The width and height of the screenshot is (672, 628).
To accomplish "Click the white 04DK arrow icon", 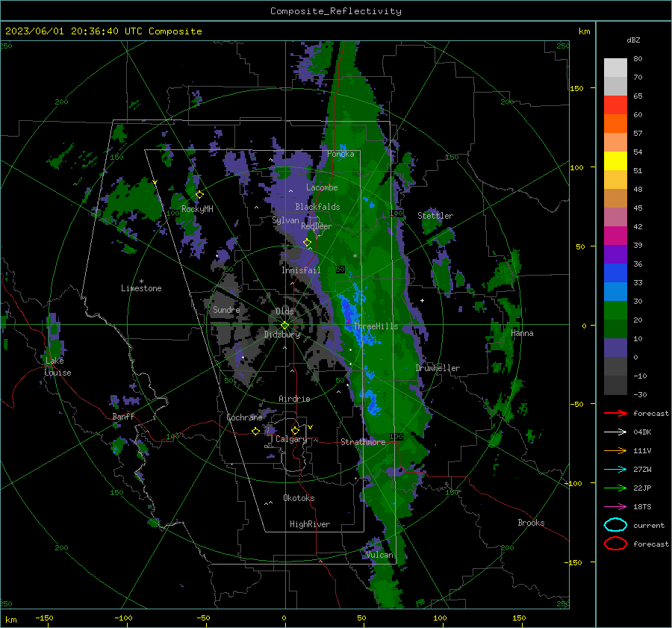I will [x=615, y=432].
